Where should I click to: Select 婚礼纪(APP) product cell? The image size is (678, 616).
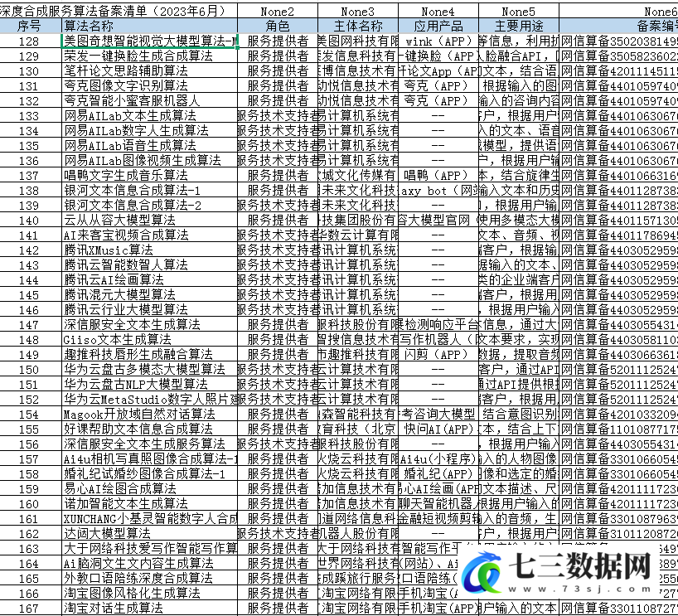coord(438,474)
